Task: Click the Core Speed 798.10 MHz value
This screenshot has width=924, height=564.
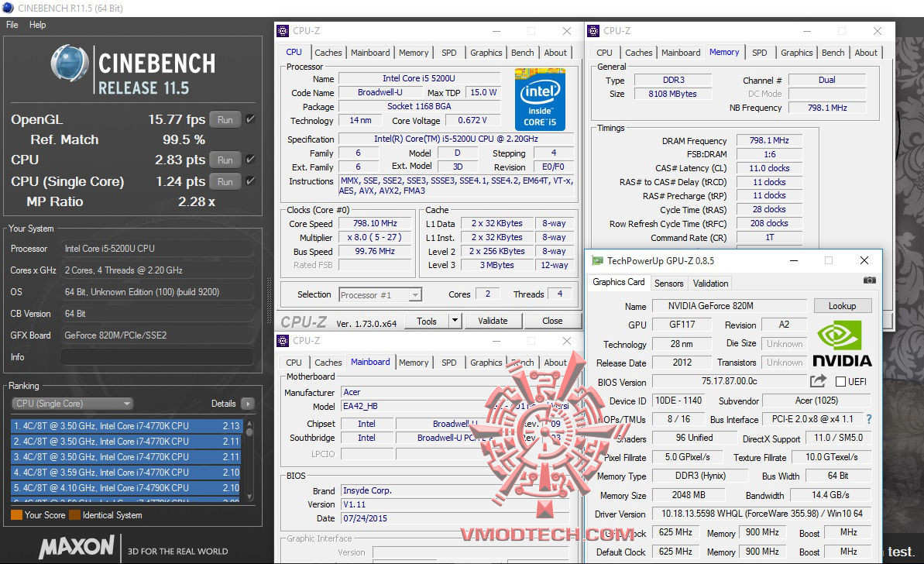Action: [x=375, y=223]
